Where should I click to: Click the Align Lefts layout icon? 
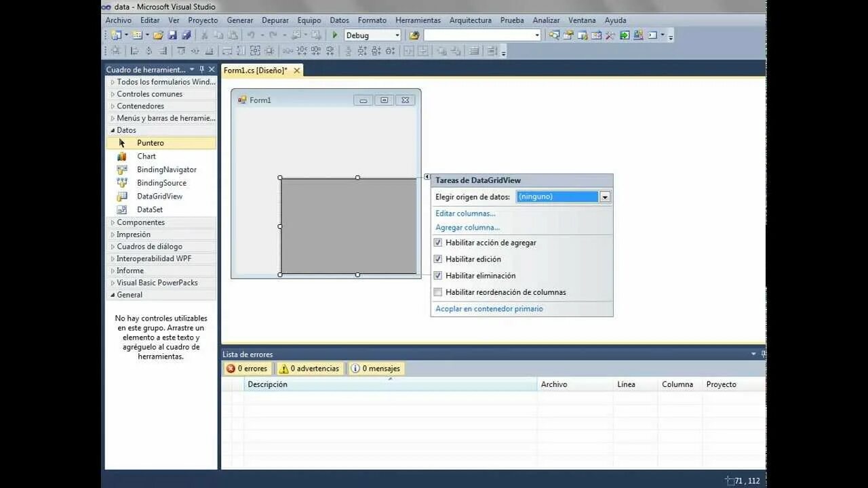134,51
